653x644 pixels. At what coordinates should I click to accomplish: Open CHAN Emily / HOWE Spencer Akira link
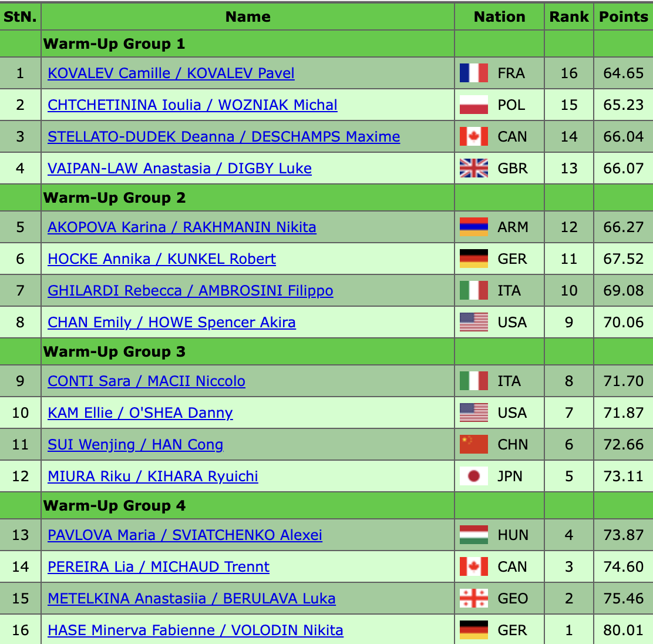[171, 323]
